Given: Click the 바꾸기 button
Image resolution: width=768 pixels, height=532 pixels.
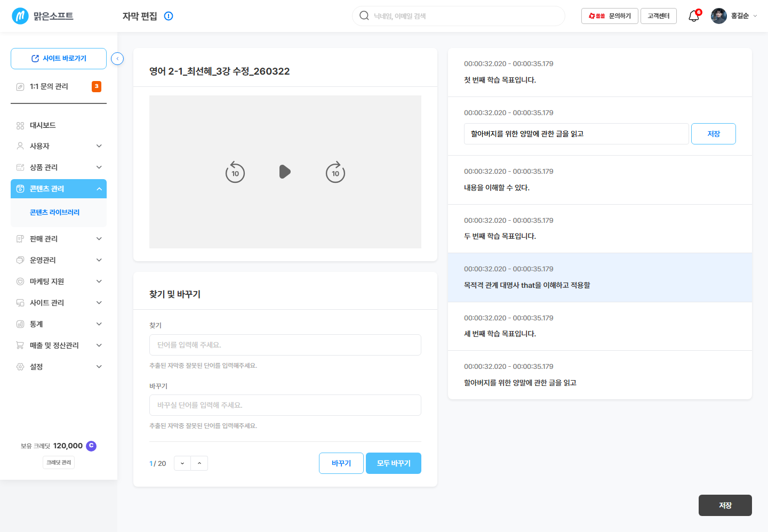Looking at the screenshot, I should [341, 463].
